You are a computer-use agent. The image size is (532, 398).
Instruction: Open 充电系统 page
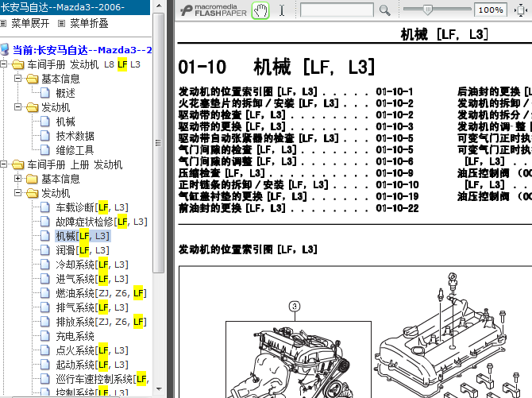point(75,336)
